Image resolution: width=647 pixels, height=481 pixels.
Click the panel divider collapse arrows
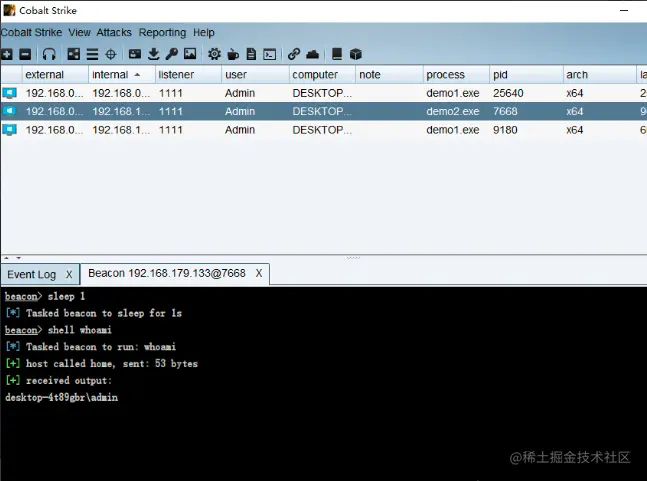pos(13,258)
